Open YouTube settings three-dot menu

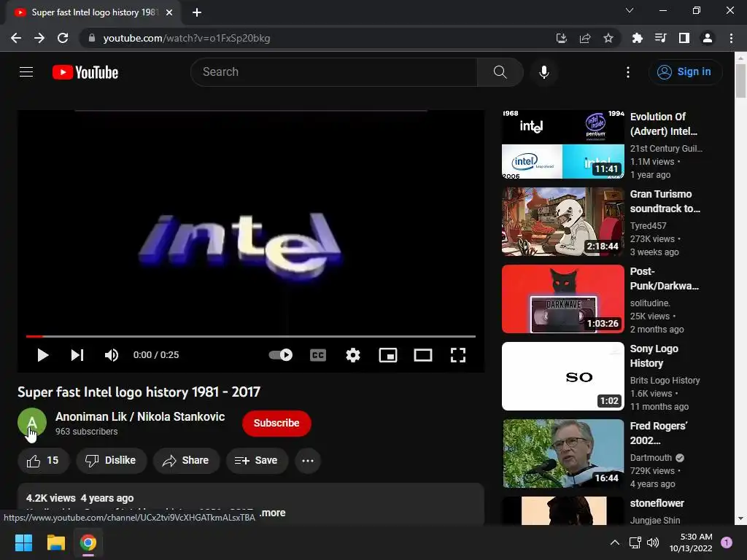628,72
